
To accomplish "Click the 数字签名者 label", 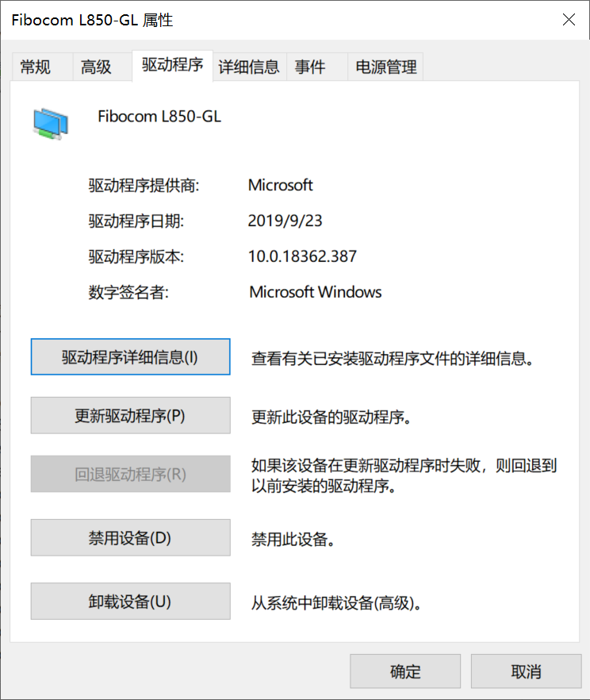I will (x=128, y=292).
